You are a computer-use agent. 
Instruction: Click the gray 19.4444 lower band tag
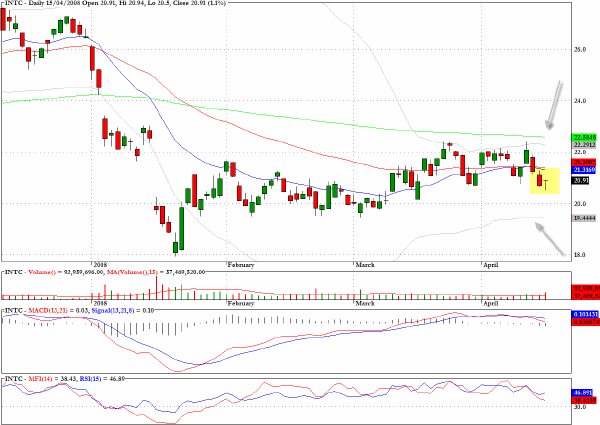tap(584, 218)
